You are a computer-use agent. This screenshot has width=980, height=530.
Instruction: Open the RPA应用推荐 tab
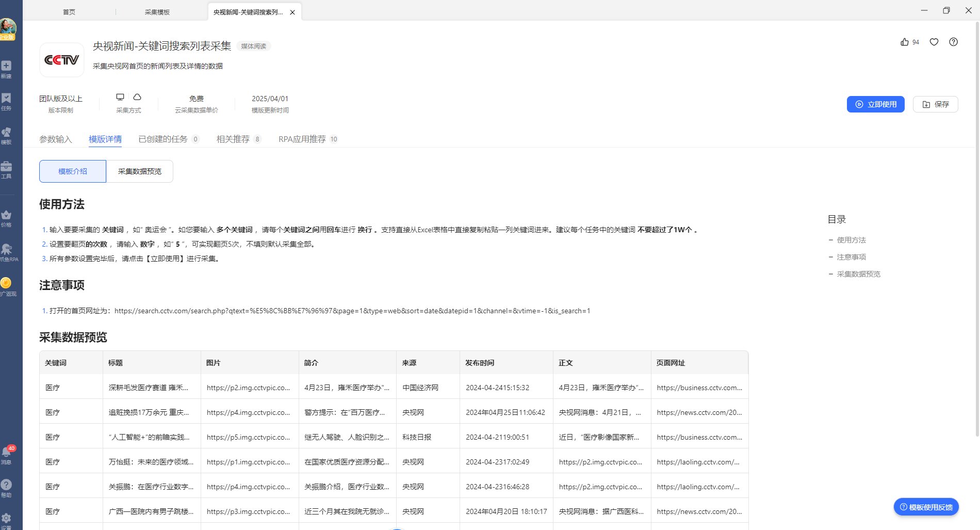308,139
